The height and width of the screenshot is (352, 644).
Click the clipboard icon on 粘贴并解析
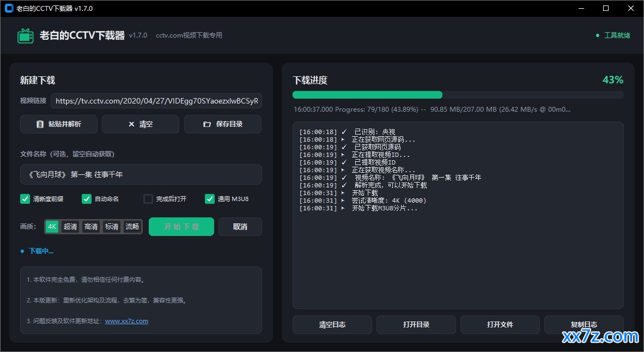tap(40, 124)
